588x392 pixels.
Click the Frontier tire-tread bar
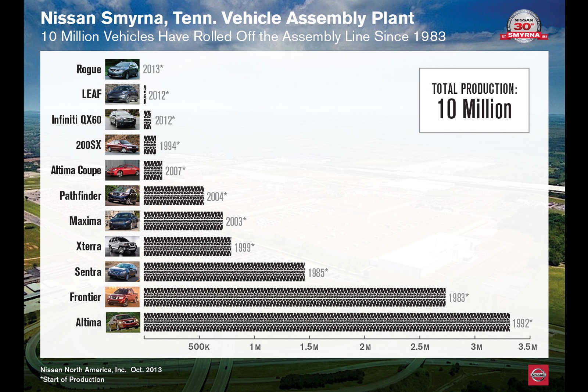294,297
